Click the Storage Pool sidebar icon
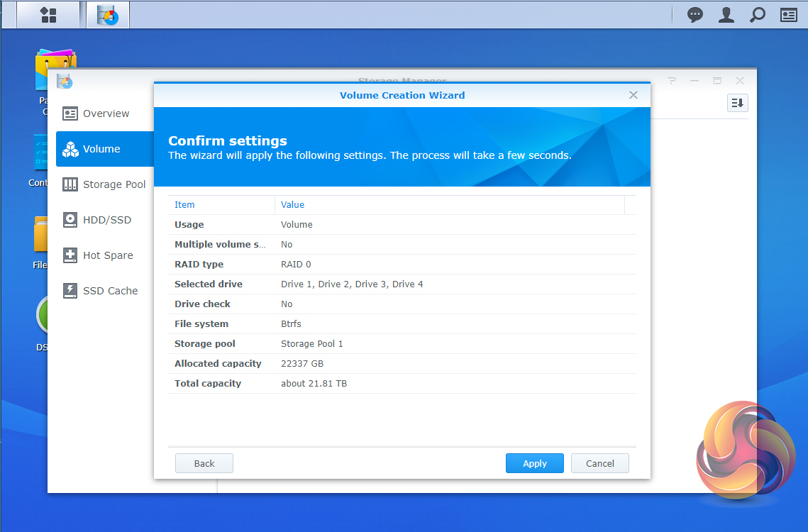This screenshot has width=808, height=532. tap(70, 184)
